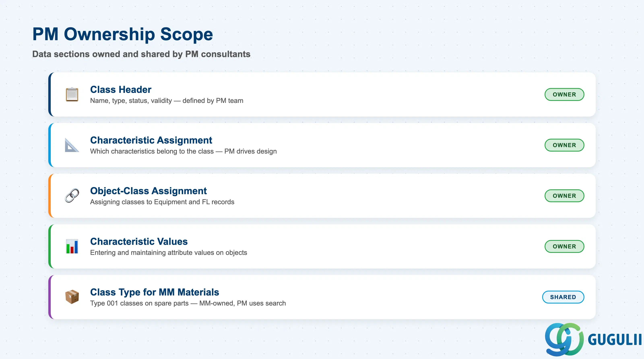Select the SHARED badge on Class Type row
The height and width of the screenshot is (359, 644).
pos(563,297)
